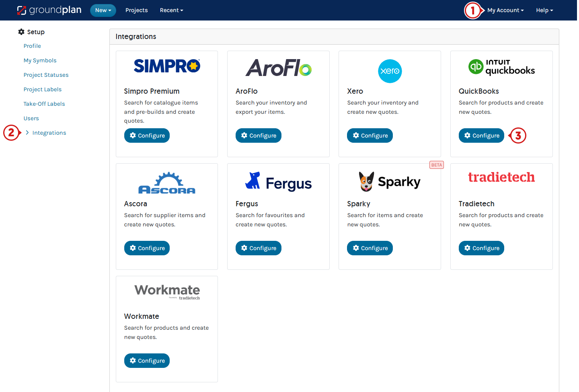Image resolution: width=579 pixels, height=392 pixels.
Task: Expand the Recent dropdown
Action: coord(171,10)
